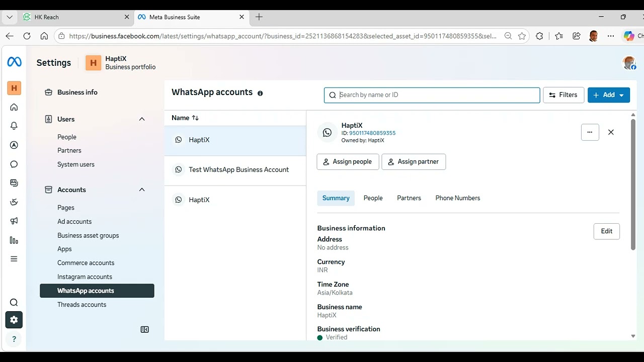Click the account ID link 950117480859355
Image resolution: width=644 pixels, height=362 pixels.
(x=372, y=133)
